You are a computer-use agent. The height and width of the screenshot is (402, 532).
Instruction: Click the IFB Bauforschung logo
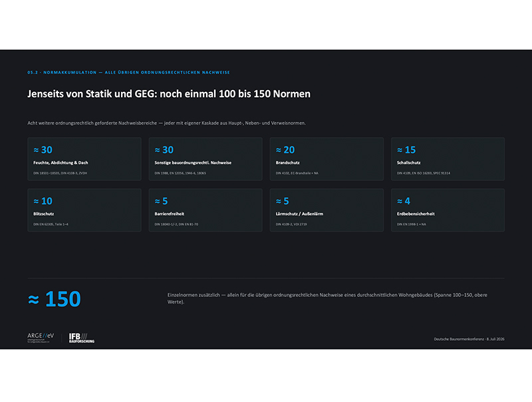tap(82, 338)
